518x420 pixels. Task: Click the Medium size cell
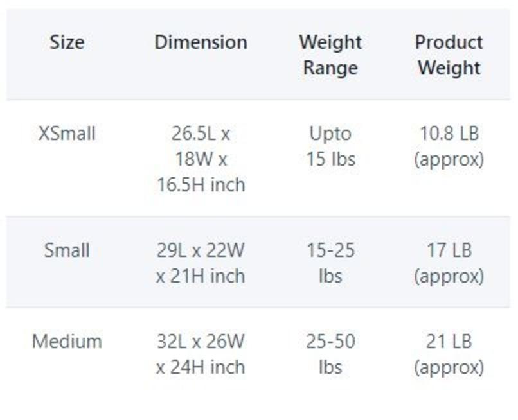(x=67, y=341)
